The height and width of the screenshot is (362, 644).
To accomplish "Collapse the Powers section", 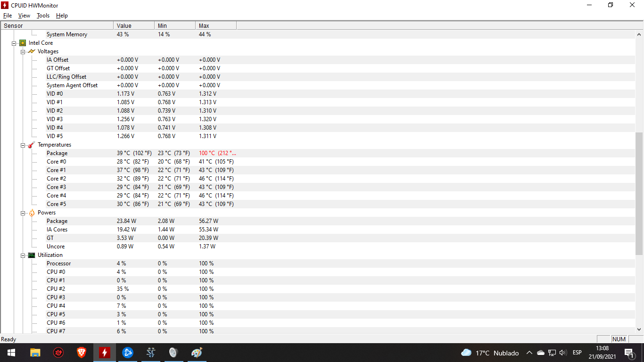I will point(23,213).
